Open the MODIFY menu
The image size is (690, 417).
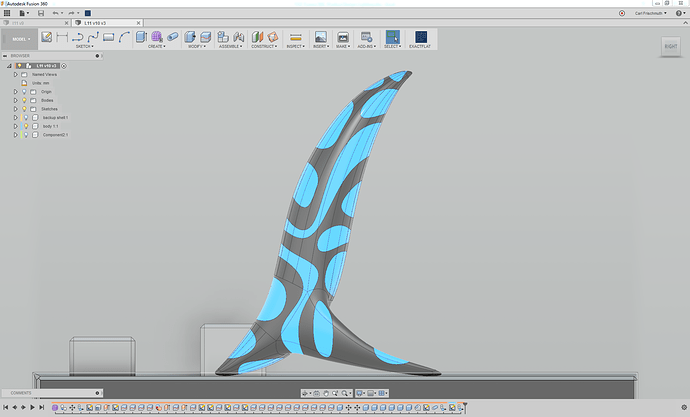tap(197, 46)
